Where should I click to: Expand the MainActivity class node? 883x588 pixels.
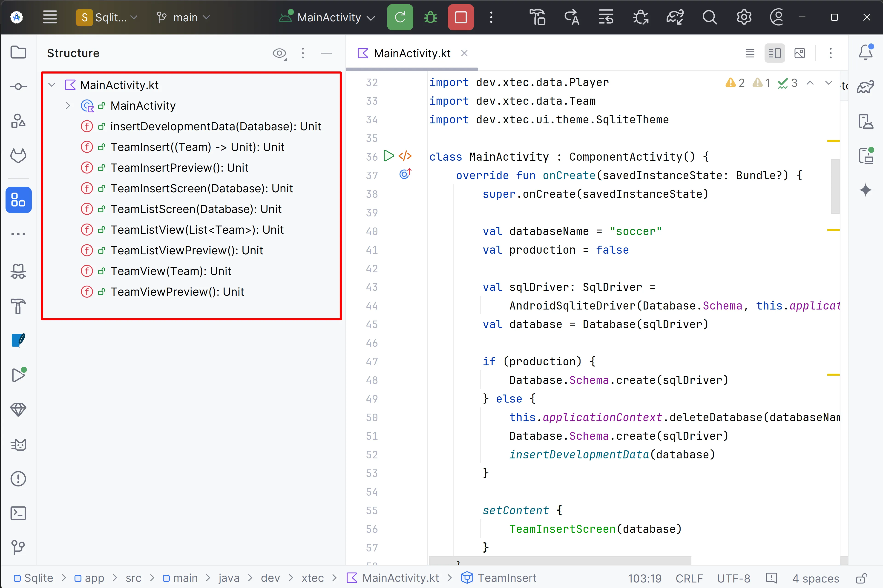tap(68, 106)
